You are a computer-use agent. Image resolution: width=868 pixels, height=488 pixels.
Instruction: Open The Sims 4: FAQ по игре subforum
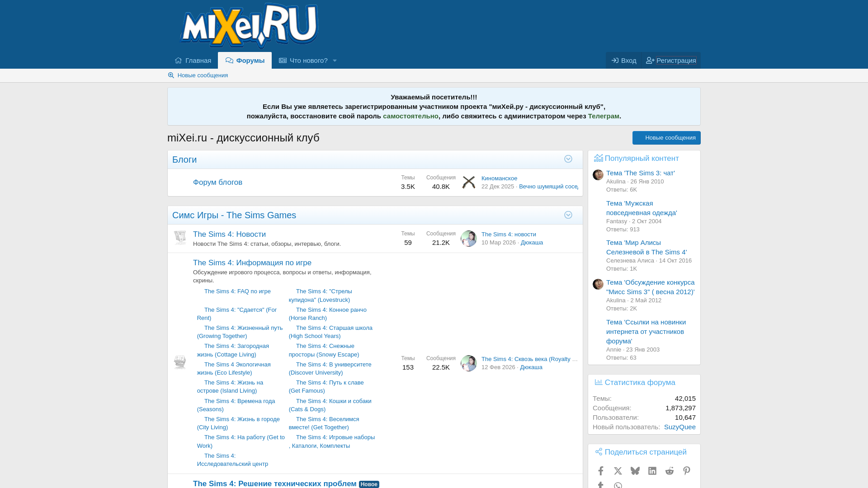(x=237, y=291)
